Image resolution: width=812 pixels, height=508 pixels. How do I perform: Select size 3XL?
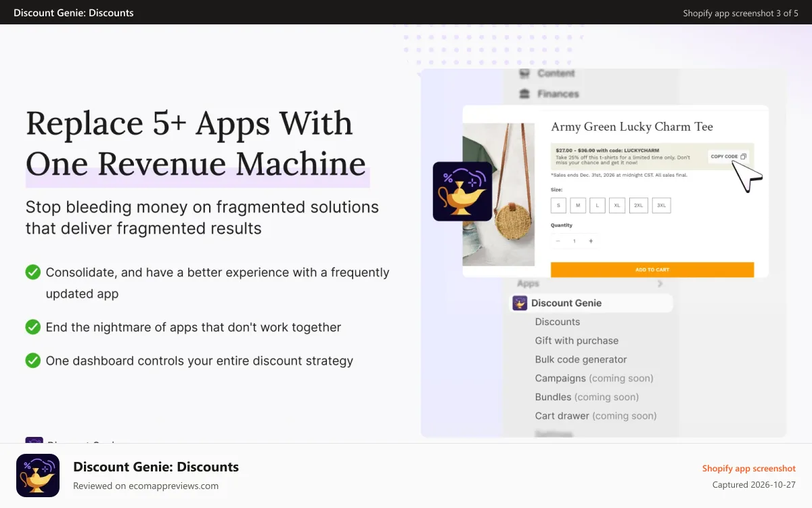point(661,205)
